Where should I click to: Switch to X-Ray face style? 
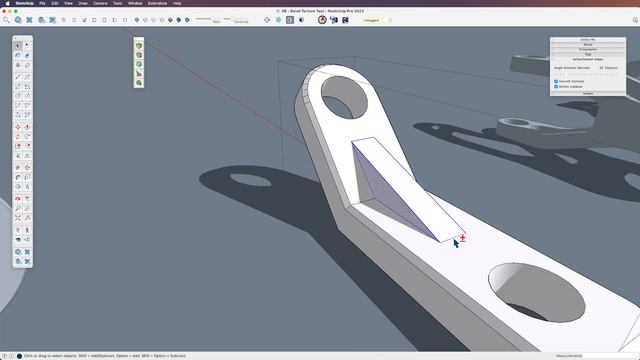coord(137,20)
